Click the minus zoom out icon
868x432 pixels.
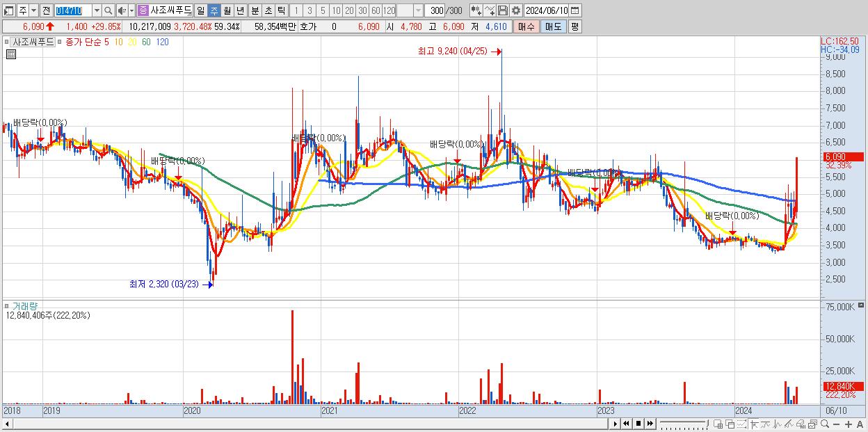pyautogui.click(x=837, y=424)
